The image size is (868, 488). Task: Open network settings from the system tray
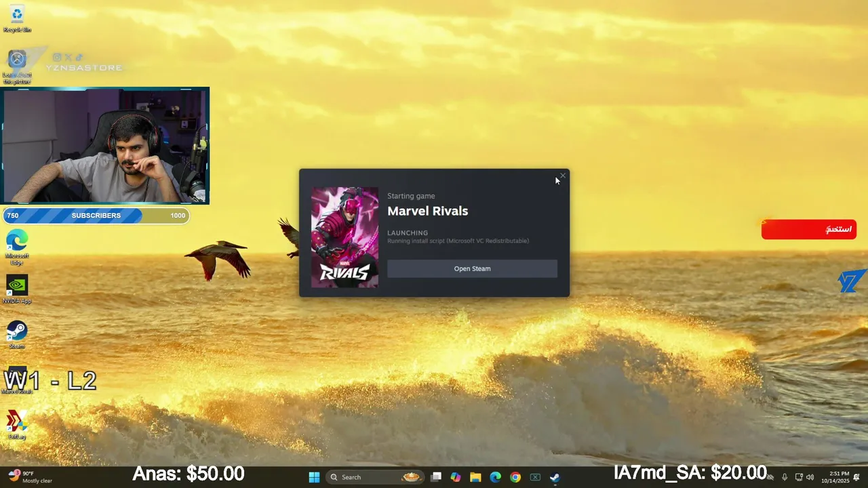[798, 477]
